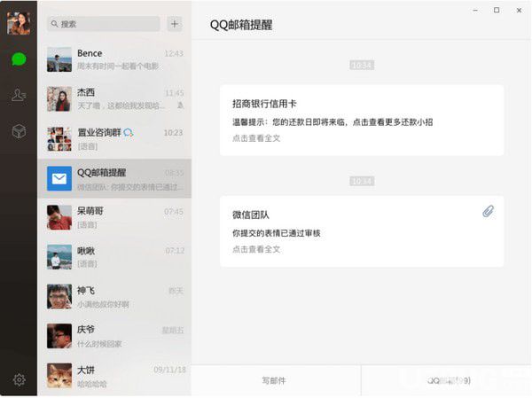Open the Bence conversation
Viewport: 532px width, 398px height.
[x=114, y=59]
